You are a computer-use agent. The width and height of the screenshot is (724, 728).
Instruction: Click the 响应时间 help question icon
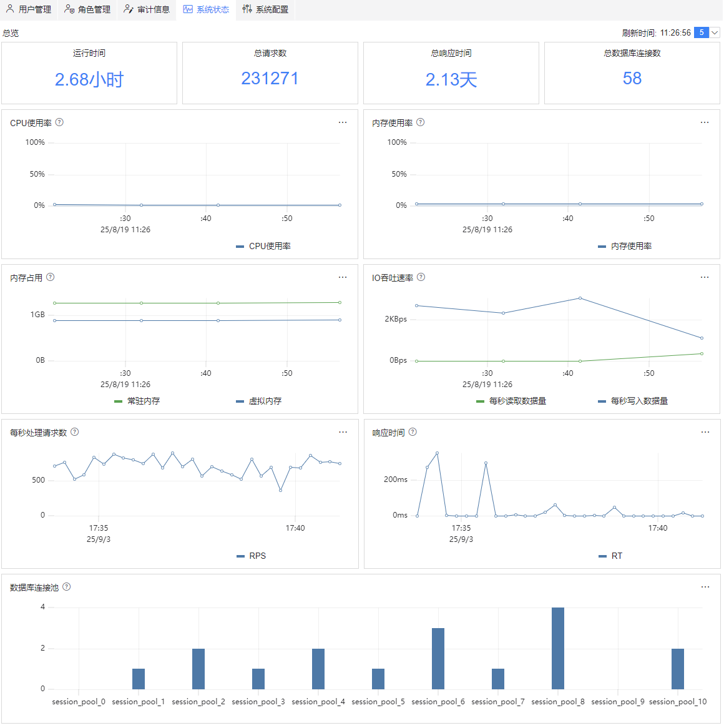coord(413,432)
